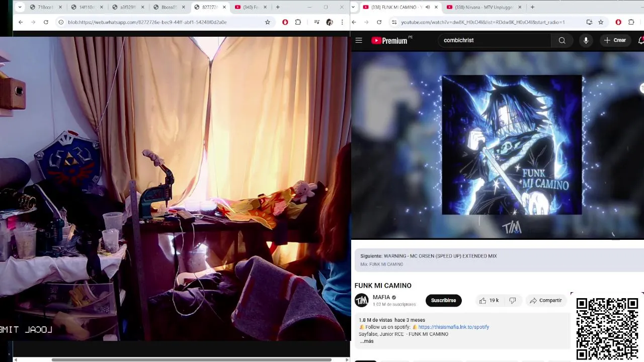The height and width of the screenshot is (362, 644).
Task: Dislike the video with the thumbs down
Action: coord(513,301)
